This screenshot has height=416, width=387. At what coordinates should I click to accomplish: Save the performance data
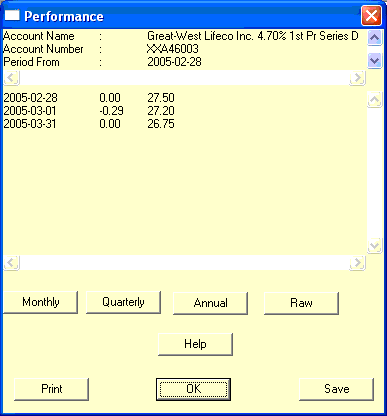[337, 389]
